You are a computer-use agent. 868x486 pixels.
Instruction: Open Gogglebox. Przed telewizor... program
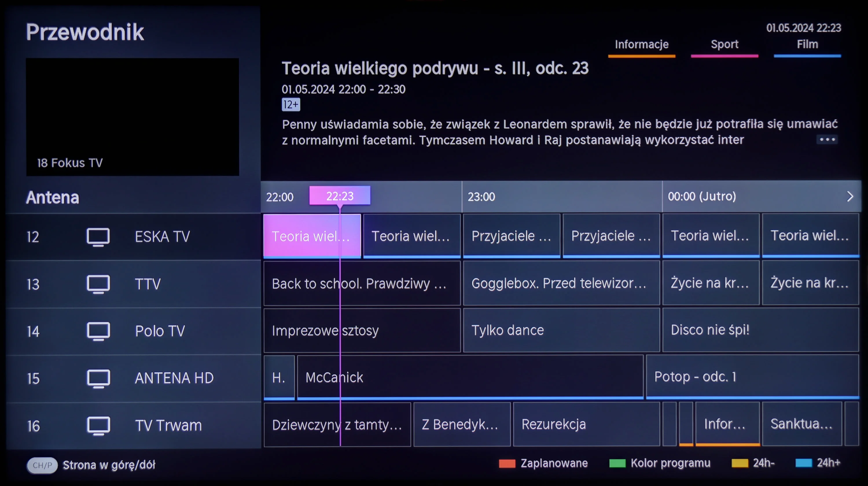tap(561, 283)
